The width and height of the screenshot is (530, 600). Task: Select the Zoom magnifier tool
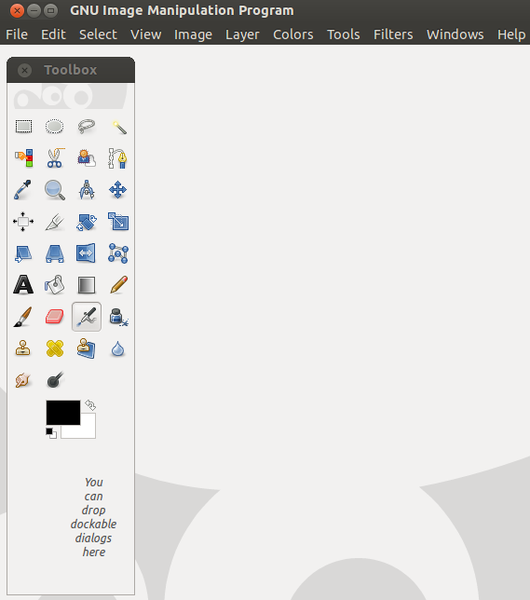[x=55, y=190]
